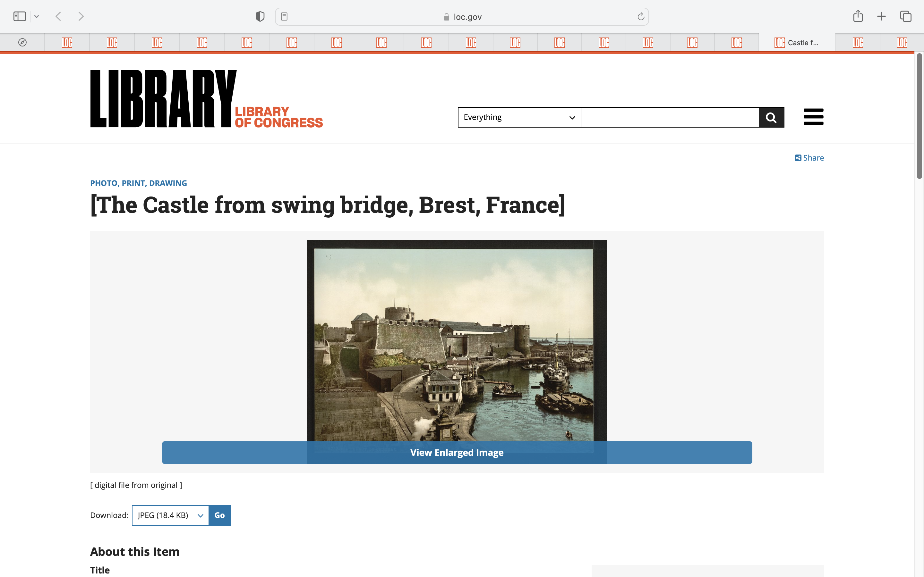This screenshot has width=924, height=577.
Task: Toggle the Safari sidebar icon
Action: 20,16
